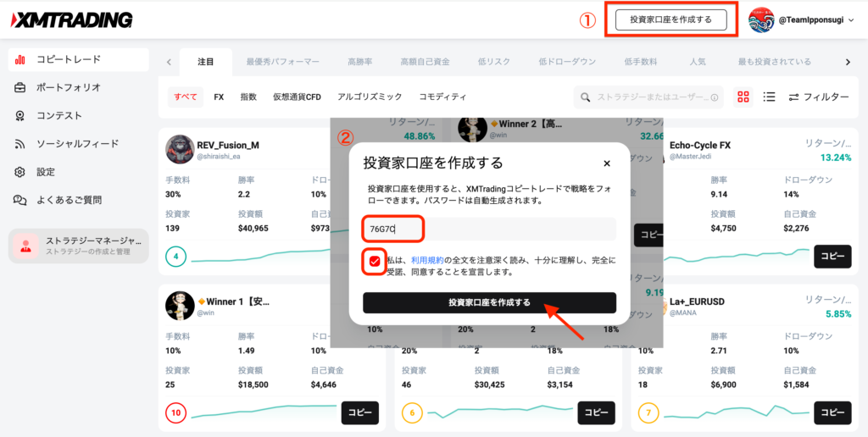Close the create investor account dialog

coord(607,163)
